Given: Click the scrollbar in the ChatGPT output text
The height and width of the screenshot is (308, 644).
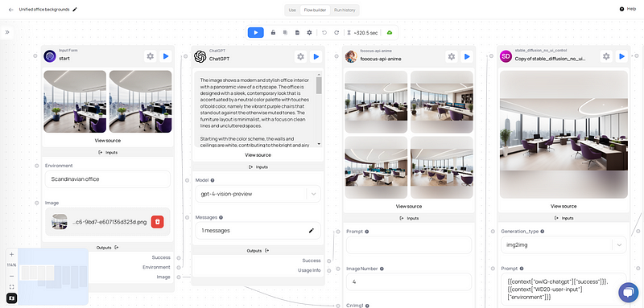Looking at the screenshot, I should (319, 85).
